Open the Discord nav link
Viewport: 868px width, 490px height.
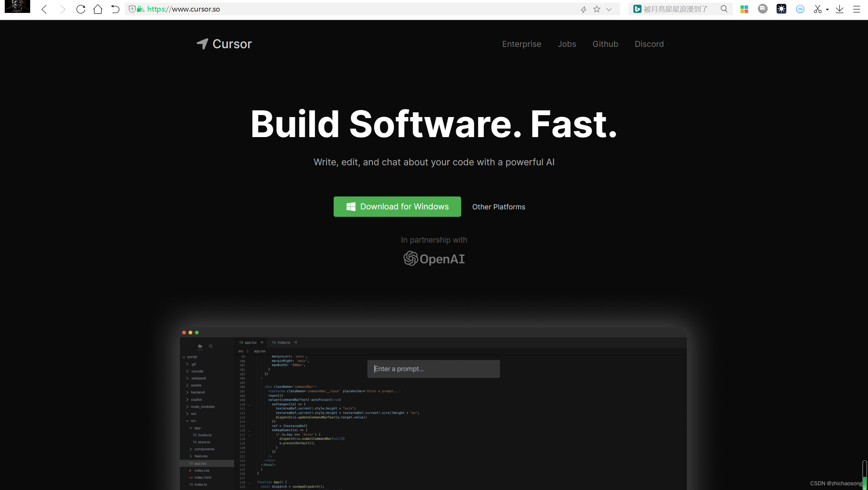point(649,44)
